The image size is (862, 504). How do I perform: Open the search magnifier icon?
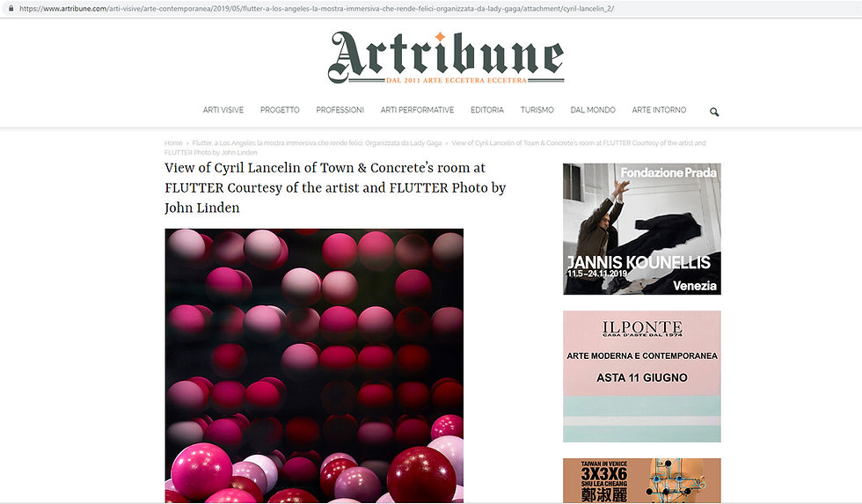[x=714, y=112]
